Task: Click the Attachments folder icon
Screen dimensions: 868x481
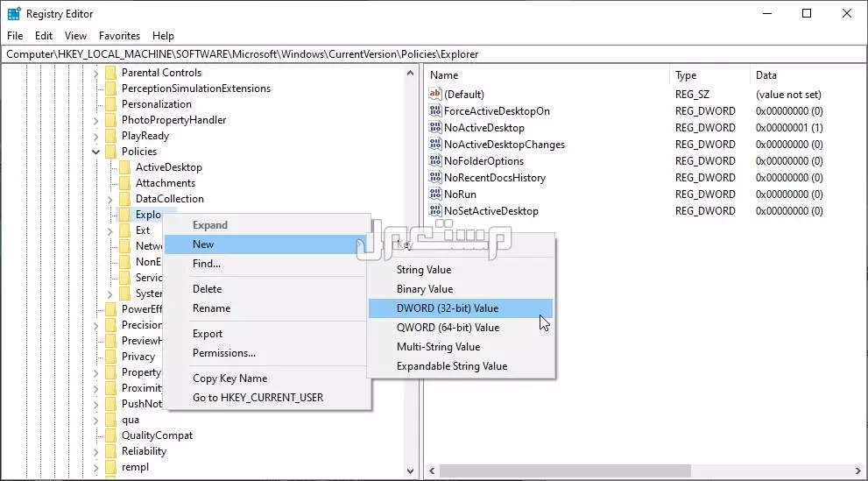Action: pyautogui.click(x=125, y=183)
